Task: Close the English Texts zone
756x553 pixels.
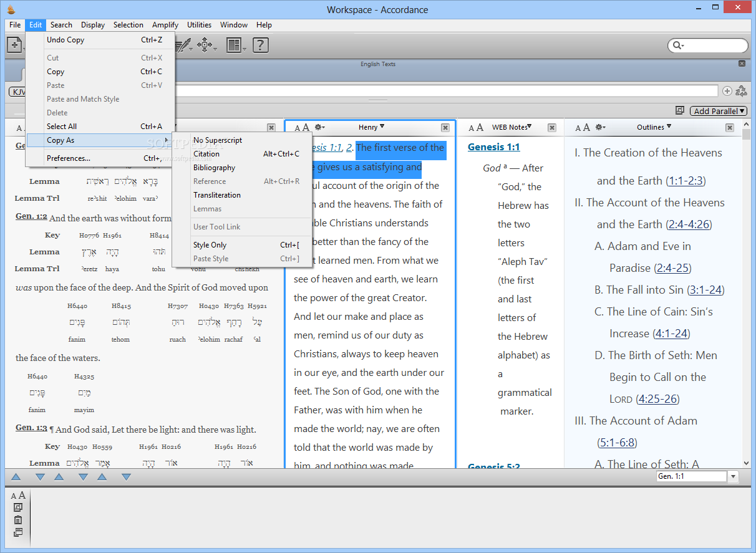Action: click(x=742, y=64)
